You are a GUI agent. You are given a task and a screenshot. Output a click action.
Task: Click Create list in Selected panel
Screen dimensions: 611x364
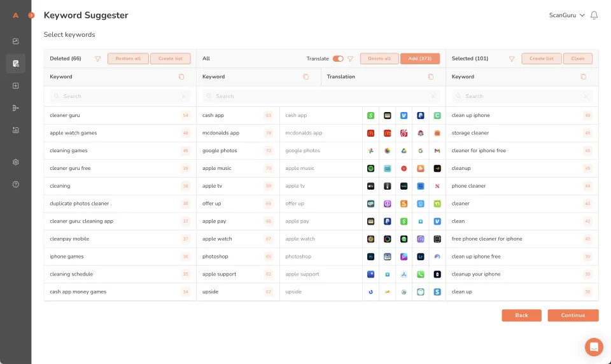click(541, 59)
